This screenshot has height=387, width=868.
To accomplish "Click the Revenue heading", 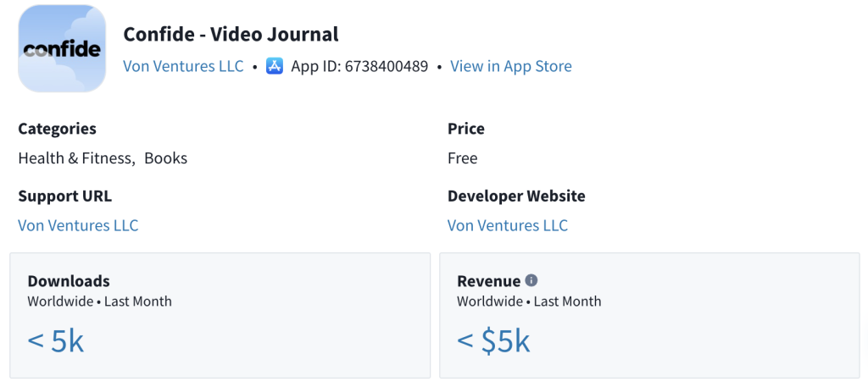I will [488, 281].
